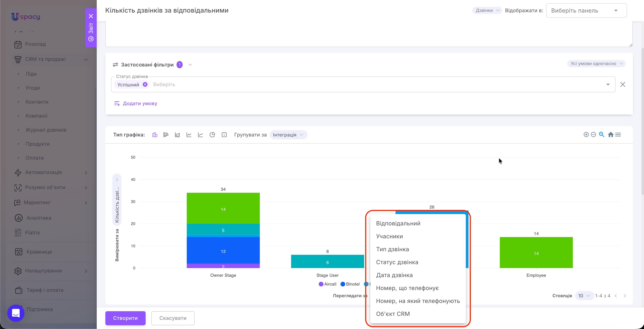Screen dimensions: 644x329
Task: Choose Статус дзвінка from the dropdown list
Action: pos(418,262)
